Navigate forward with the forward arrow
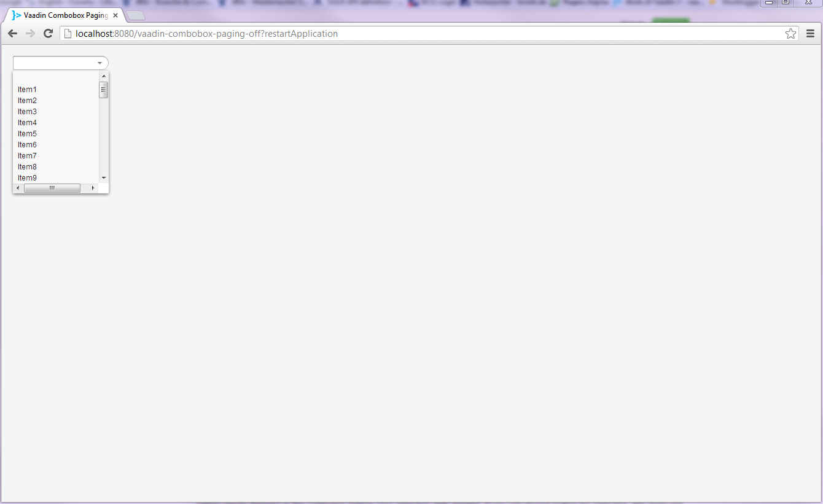 pos(30,34)
